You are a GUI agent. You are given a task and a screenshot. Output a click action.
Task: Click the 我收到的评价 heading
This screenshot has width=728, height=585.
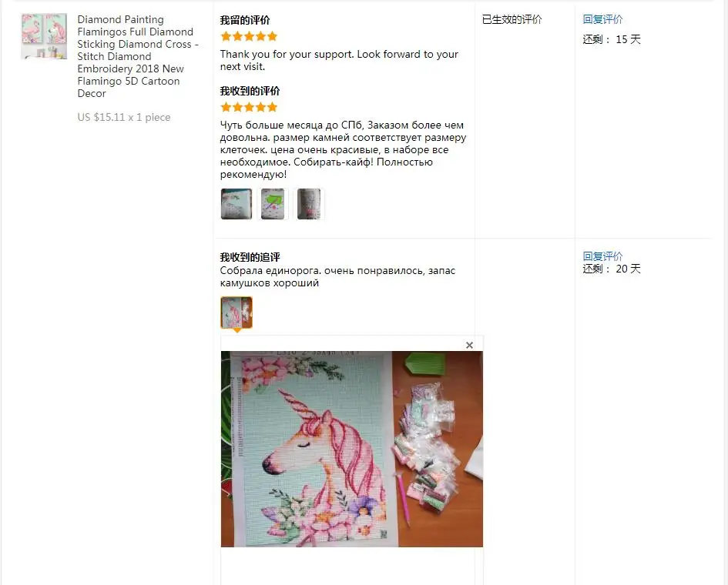coord(250,91)
